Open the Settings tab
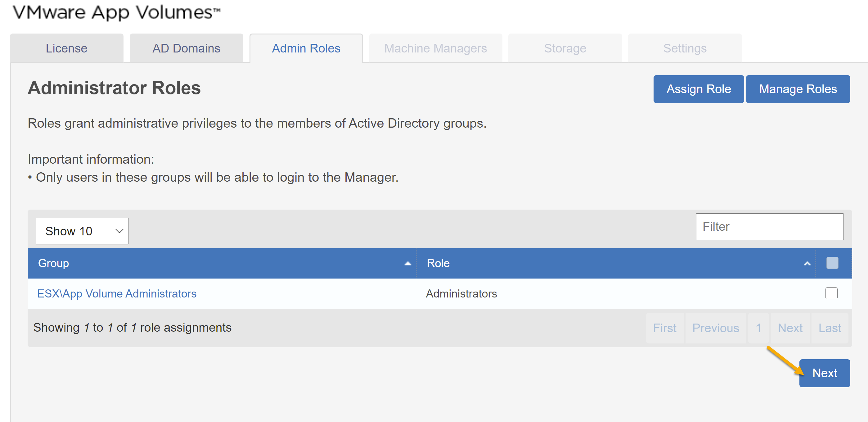 (x=685, y=48)
